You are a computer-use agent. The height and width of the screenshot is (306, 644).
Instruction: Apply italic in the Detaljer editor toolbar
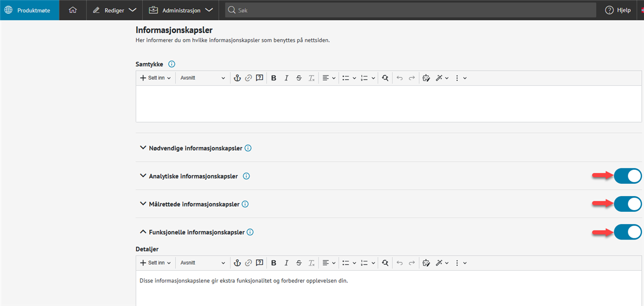click(x=286, y=263)
